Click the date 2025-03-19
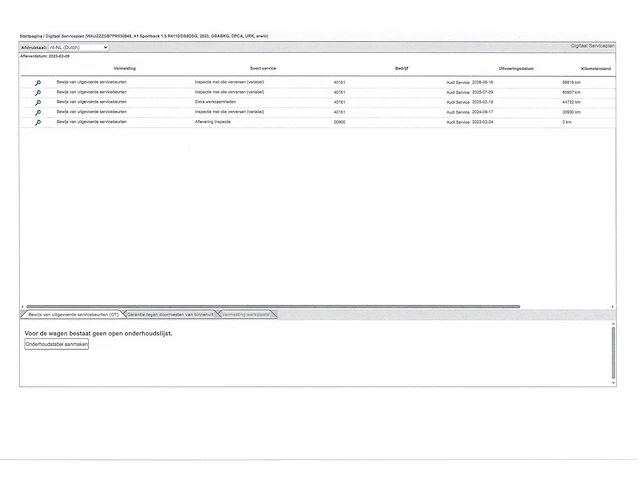Screen dimensions: 640x480 click(482, 102)
